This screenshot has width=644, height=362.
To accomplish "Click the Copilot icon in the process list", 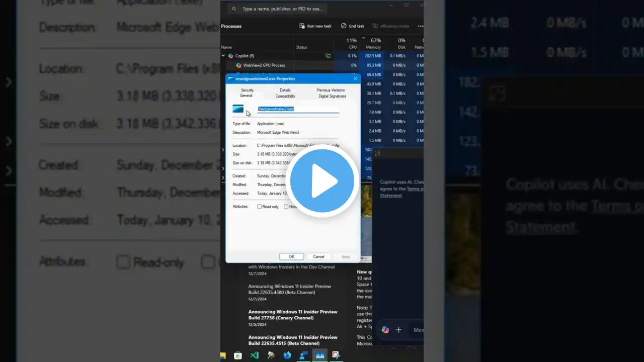I will 230,56.
